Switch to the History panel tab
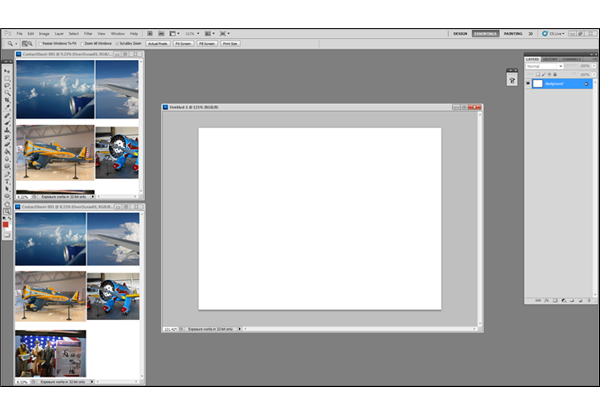 [550, 59]
